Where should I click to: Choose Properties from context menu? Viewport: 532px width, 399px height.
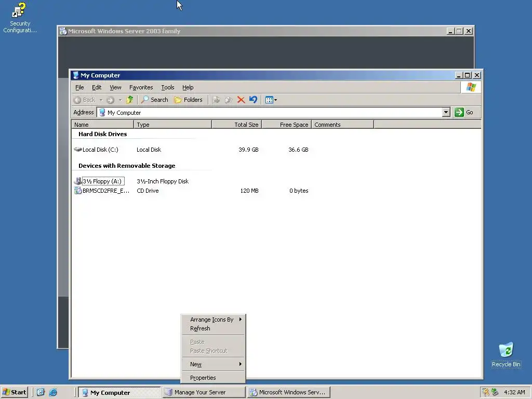(213, 378)
